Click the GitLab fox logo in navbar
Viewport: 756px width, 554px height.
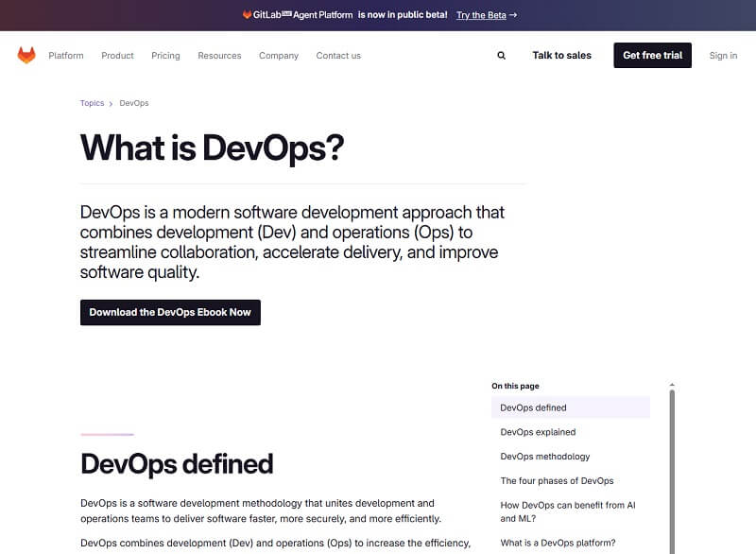point(26,56)
